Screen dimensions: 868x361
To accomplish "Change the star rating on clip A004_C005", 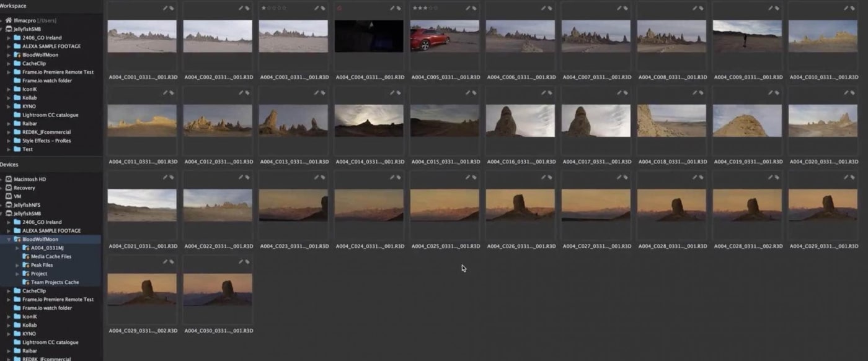I will 425,8.
